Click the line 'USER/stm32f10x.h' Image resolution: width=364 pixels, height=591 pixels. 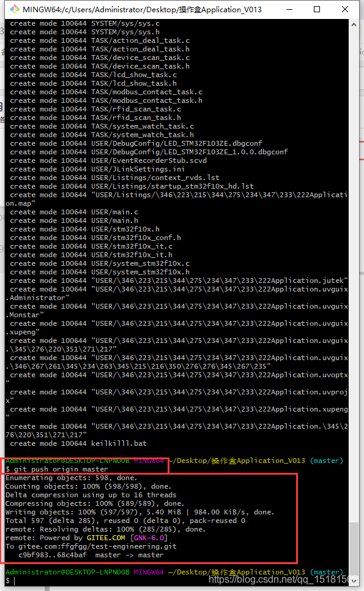[x=84, y=229]
